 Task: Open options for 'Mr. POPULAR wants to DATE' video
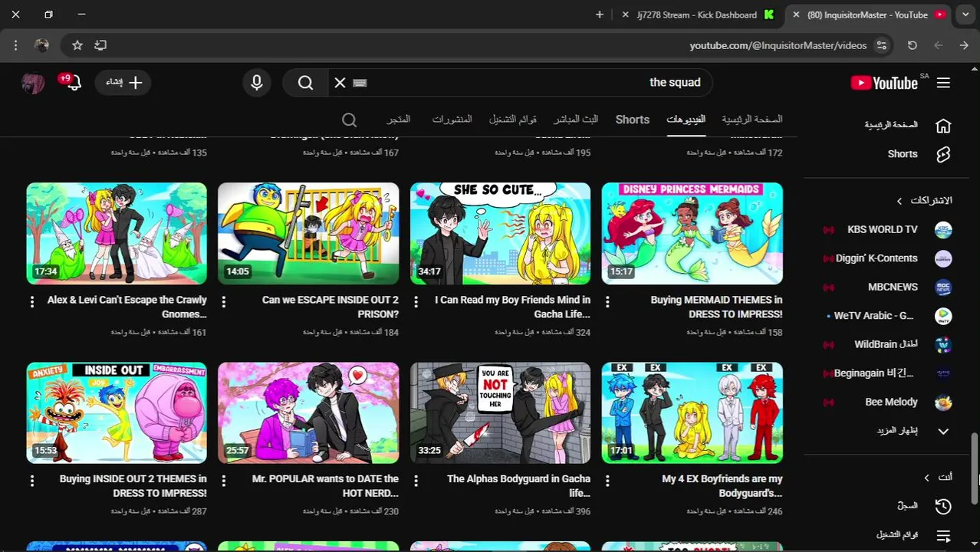point(224,481)
